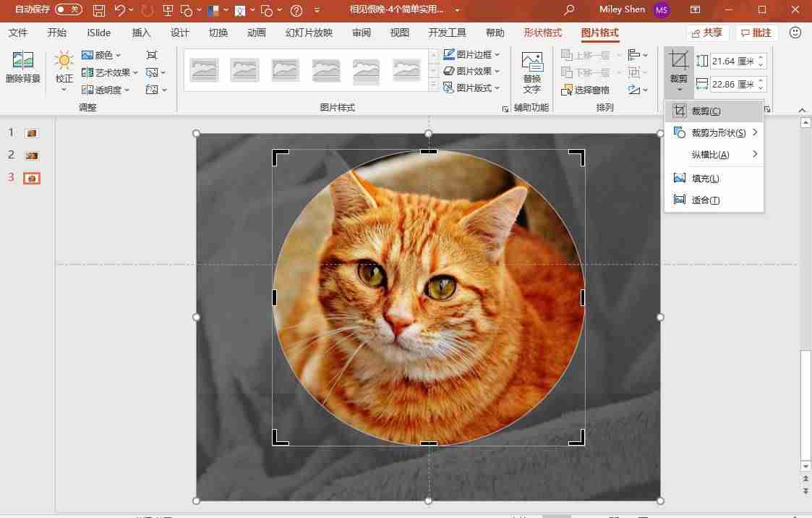Select slide 3 thumbnail
Screen dimensions: 812x518
(32, 178)
